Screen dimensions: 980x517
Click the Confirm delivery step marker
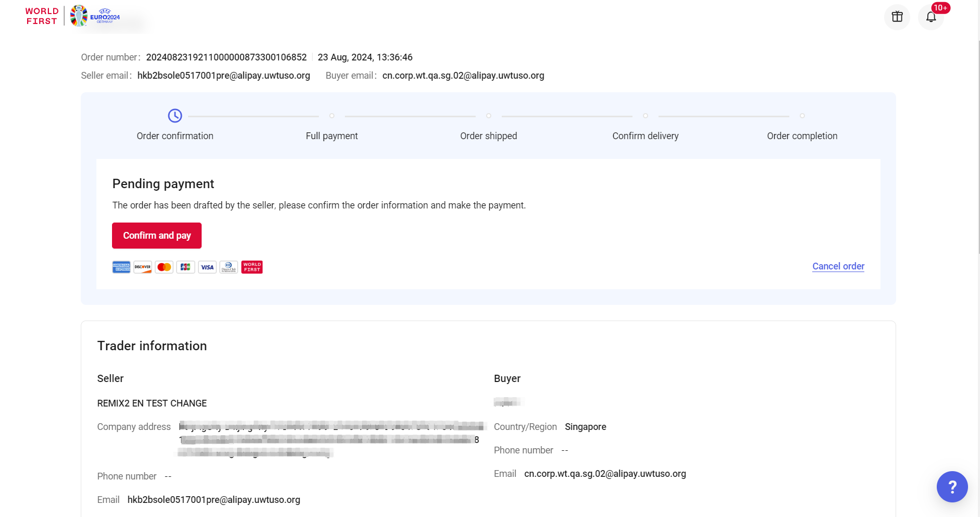646,116
